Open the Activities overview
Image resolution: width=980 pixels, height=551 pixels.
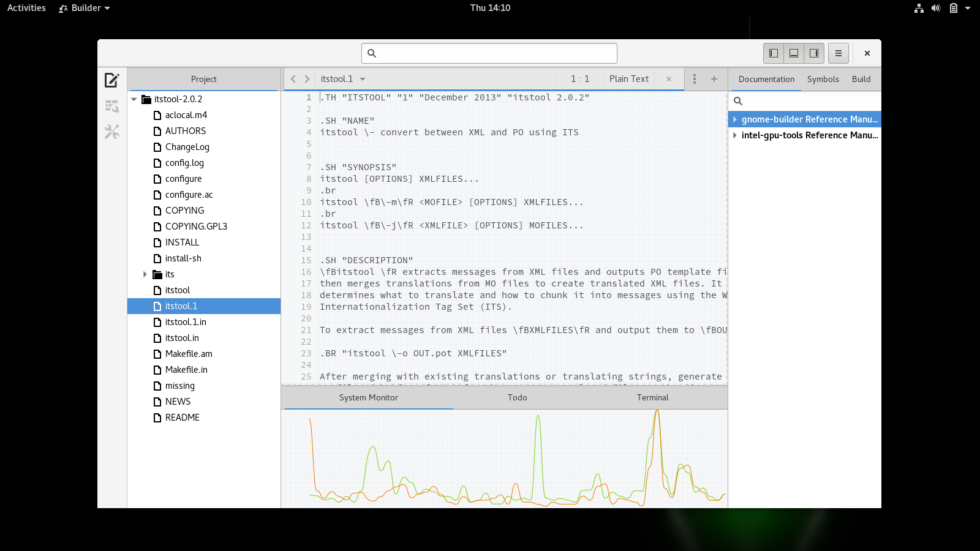coord(26,8)
